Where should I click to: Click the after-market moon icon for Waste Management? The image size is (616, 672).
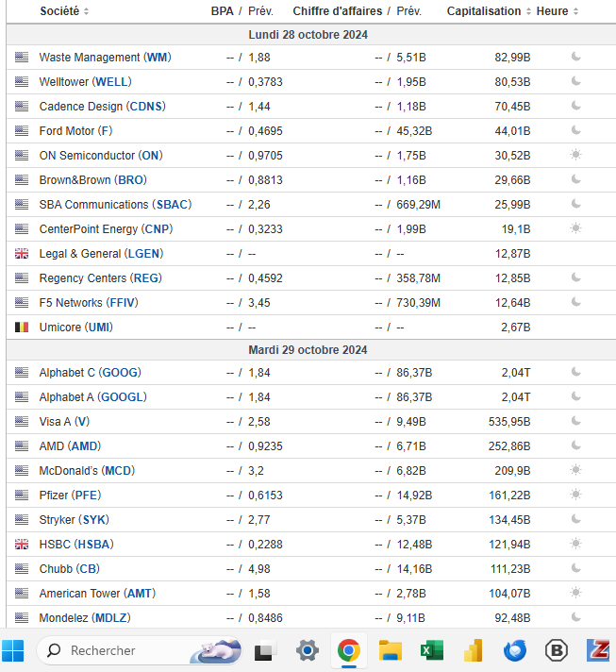[575, 58]
